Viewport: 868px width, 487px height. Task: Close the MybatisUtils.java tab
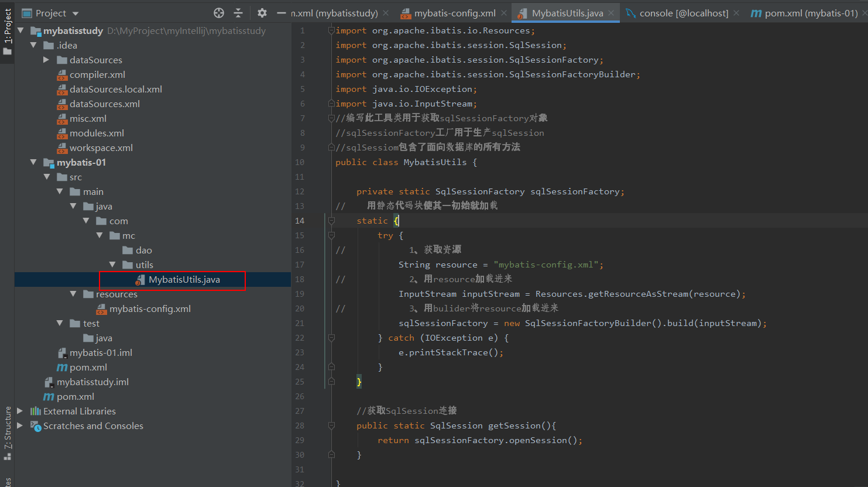tap(611, 13)
